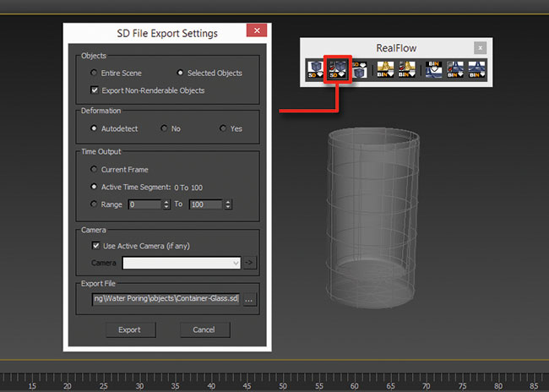Click frame 70 on the timeline
Viewport: 549px width, 392px height.
coord(426,386)
